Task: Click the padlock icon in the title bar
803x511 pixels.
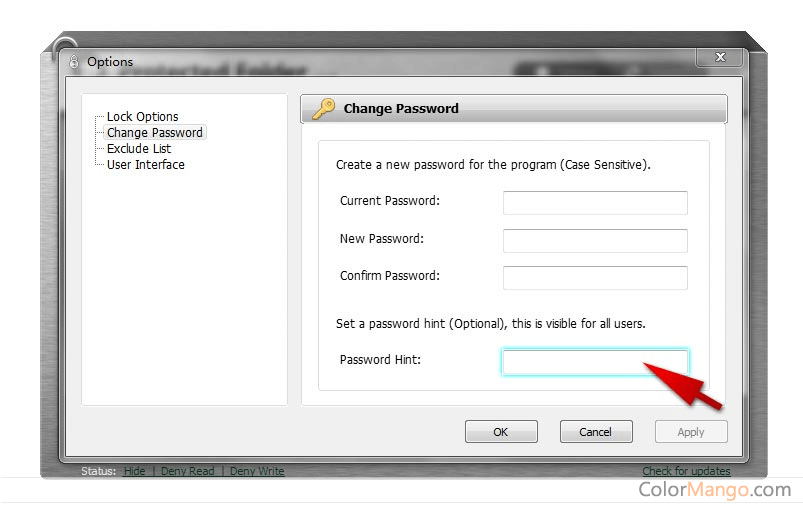Action: point(73,62)
